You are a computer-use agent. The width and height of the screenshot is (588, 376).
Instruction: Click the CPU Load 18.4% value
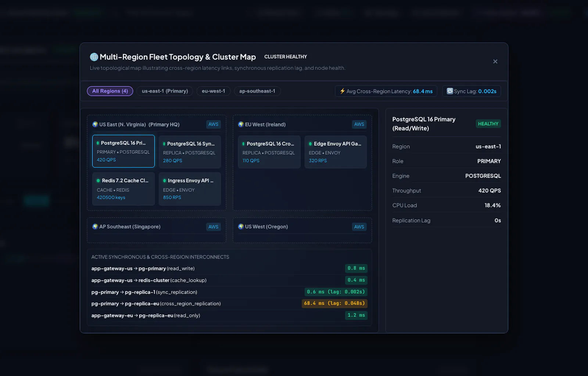(492, 205)
